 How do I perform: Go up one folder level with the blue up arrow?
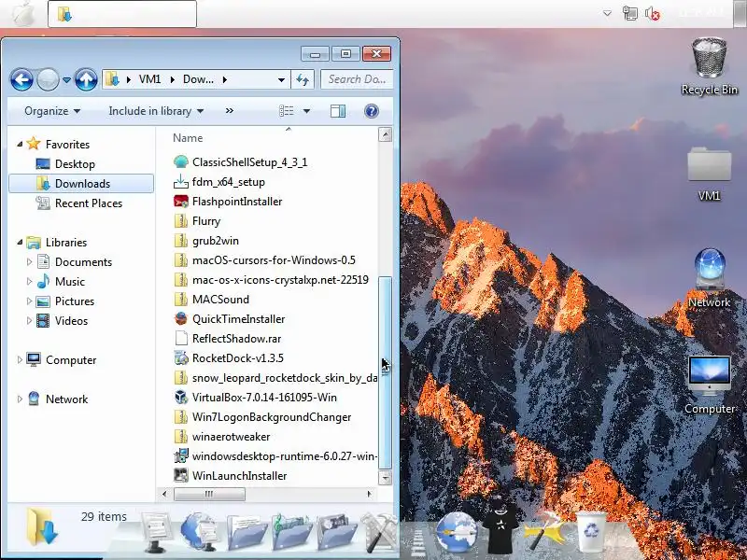(x=86, y=79)
